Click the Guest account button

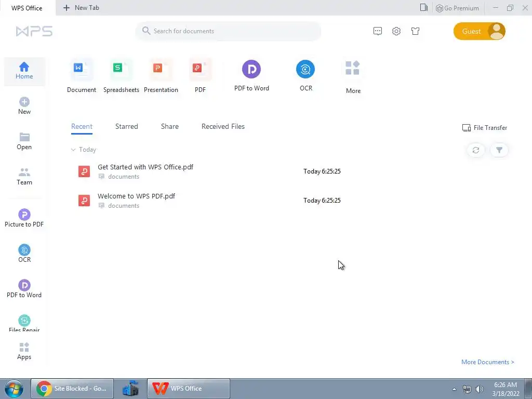pyautogui.click(x=479, y=31)
